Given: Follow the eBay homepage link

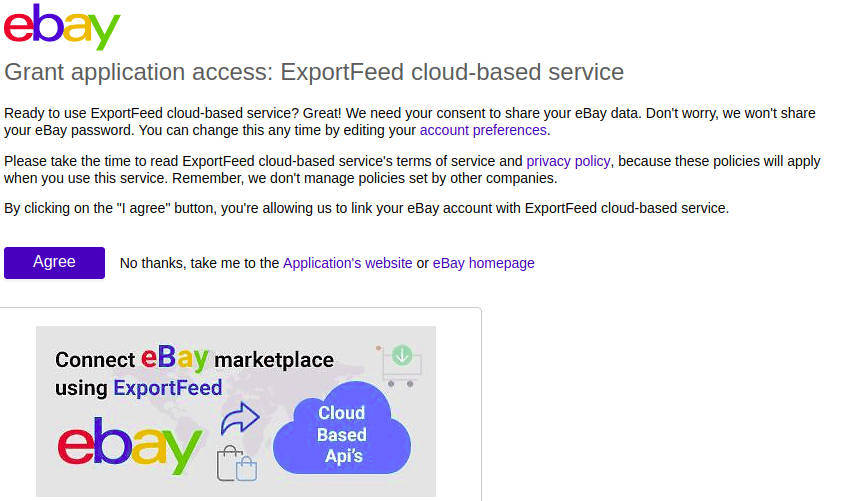Looking at the screenshot, I should (x=483, y=263).
